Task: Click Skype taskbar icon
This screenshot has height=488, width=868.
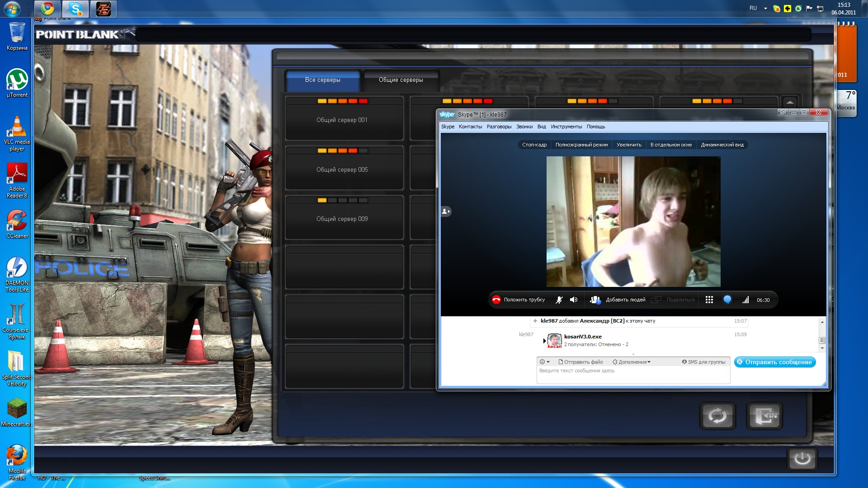Action: 75,9
